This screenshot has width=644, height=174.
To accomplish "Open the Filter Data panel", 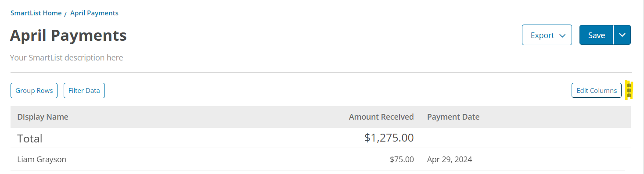I will point(84,91).
